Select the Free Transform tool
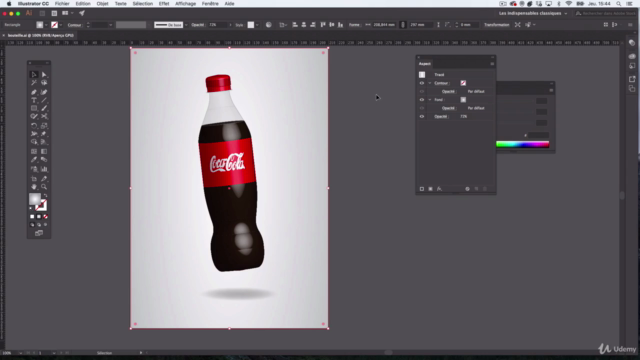The height and width of the screenshot is (360, 640). (44, 134)
